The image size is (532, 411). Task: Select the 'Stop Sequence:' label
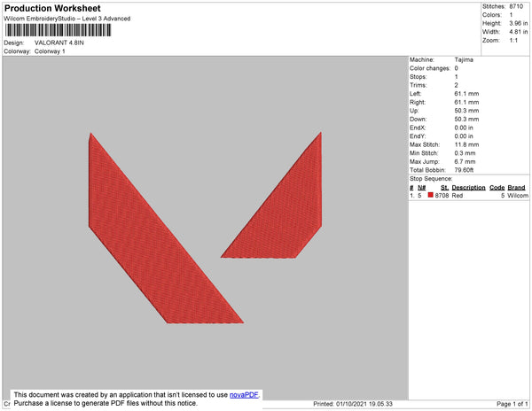(431, 179)
